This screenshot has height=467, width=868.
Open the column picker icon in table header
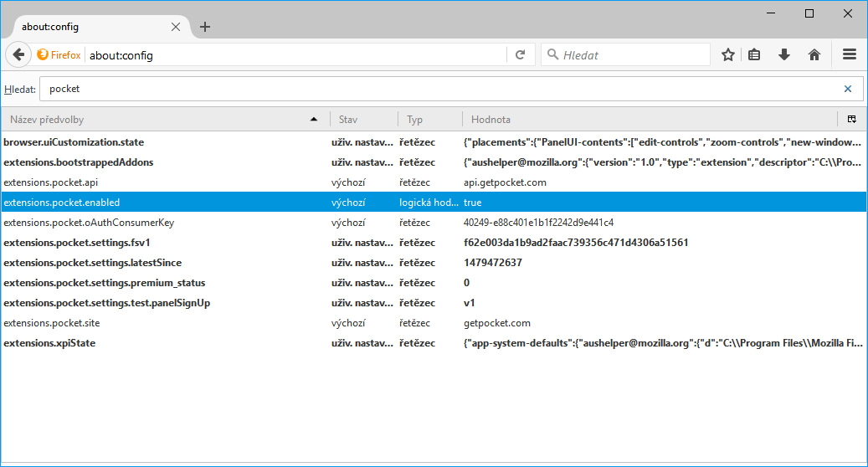click(852, 119)
